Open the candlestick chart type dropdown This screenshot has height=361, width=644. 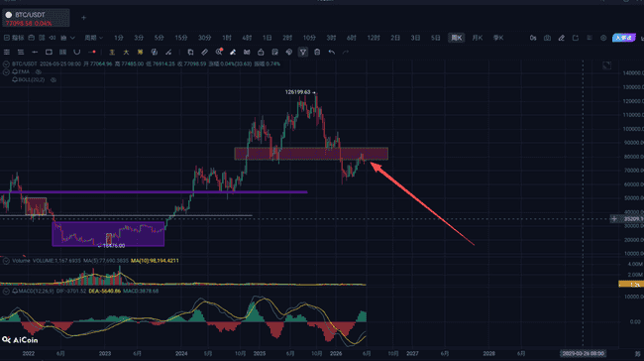coord(67,38)
